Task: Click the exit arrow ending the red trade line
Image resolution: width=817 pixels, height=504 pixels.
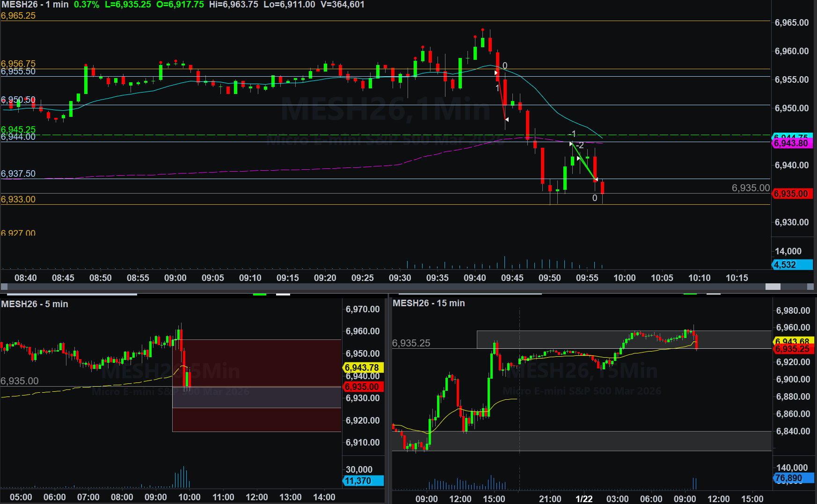Action: pos(507,120)
